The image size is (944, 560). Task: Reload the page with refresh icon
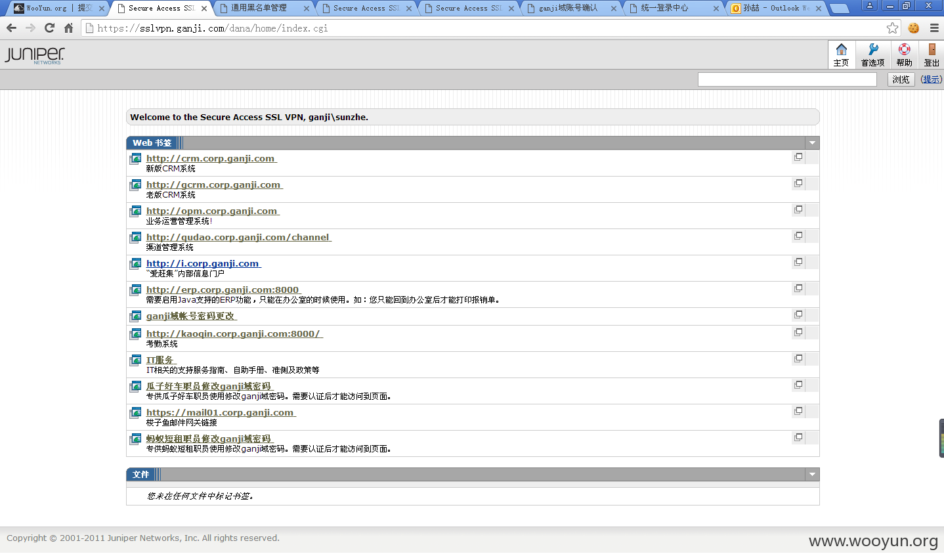[x=49, y=28]
